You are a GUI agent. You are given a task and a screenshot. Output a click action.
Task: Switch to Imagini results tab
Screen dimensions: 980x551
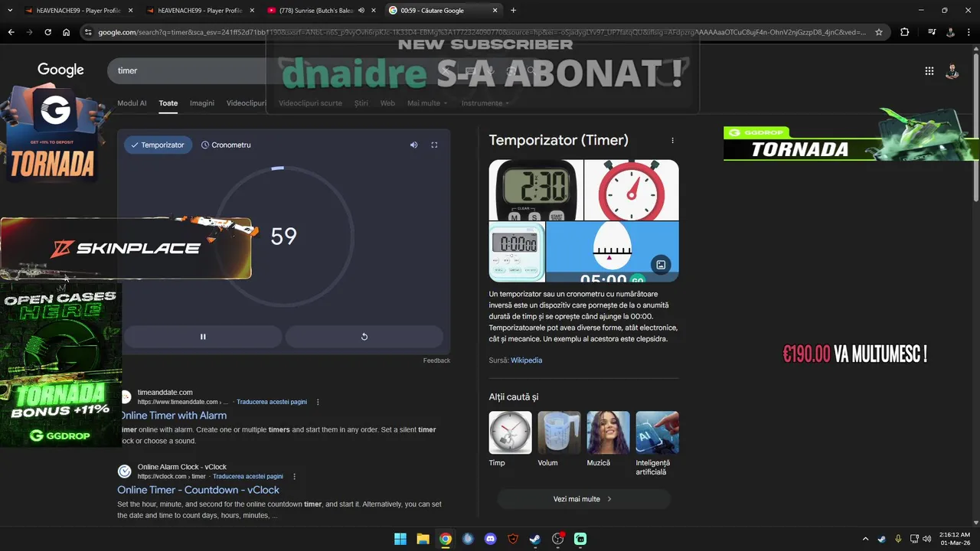click(x=202, y=103)
